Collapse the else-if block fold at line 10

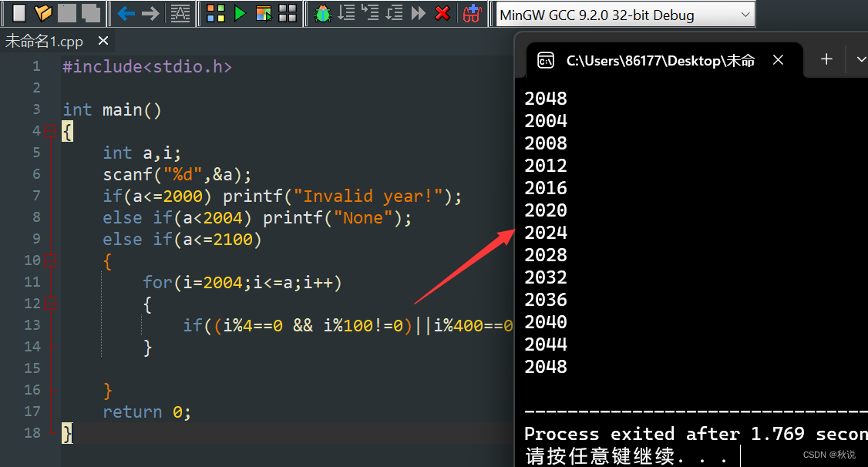[50, 260]
